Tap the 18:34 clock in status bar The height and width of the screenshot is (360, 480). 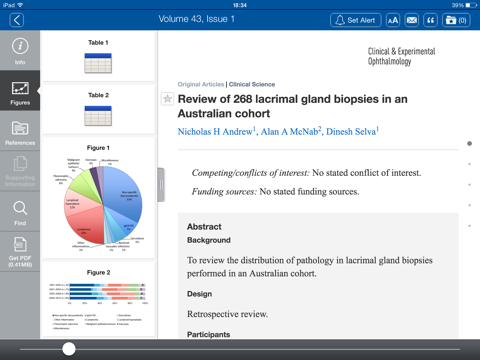coord(240,5)
